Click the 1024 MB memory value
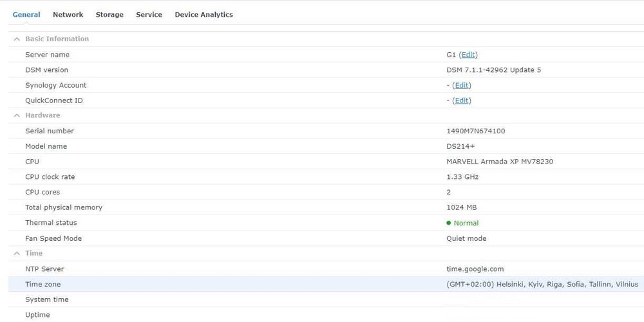The width and height of the screenshot is (644, 322). pos(462,208)
